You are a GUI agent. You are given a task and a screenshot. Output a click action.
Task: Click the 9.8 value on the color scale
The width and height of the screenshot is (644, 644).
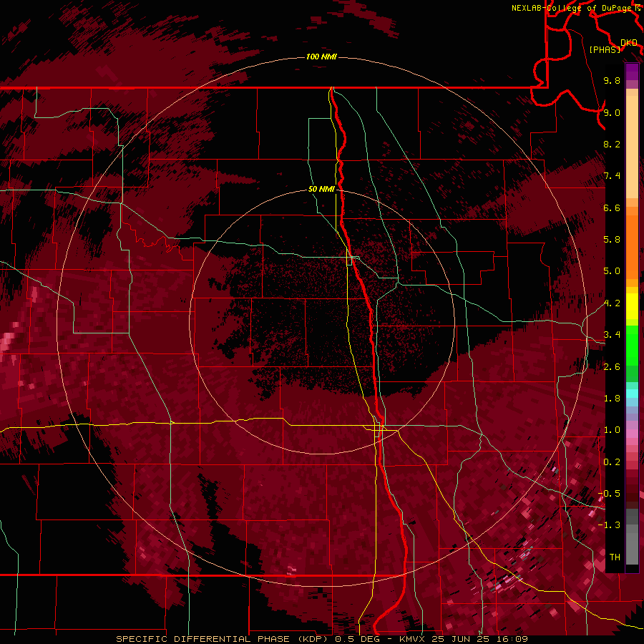(x=612, y=80)
